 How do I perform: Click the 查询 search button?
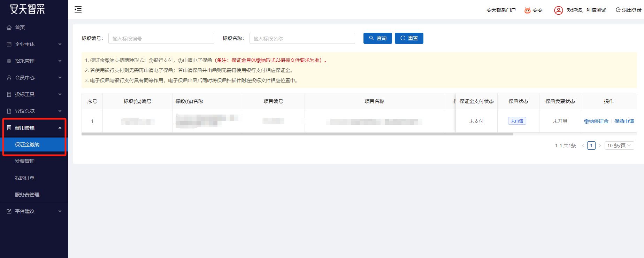(377, 38)
